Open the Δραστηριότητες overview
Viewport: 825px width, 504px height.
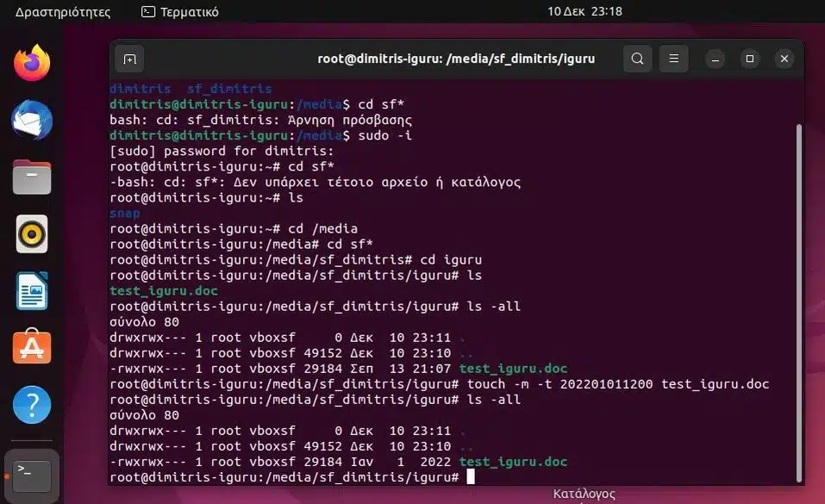(x=63, y=11)
